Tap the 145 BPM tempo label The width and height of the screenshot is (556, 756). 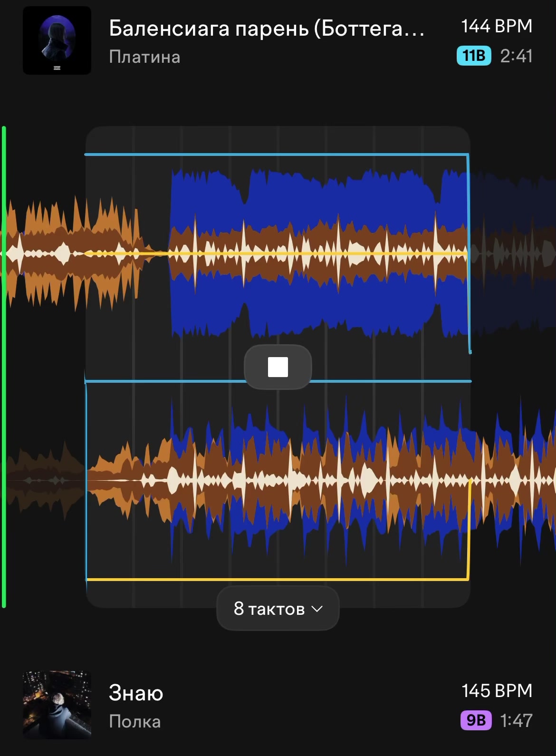(x=497, y=691)
